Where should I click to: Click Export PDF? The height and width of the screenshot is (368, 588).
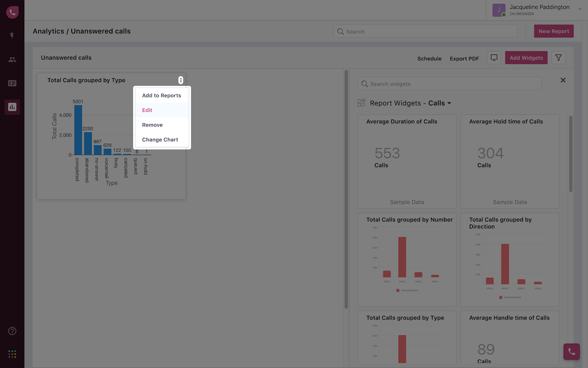pyautogui.click(x=465, y=59)
